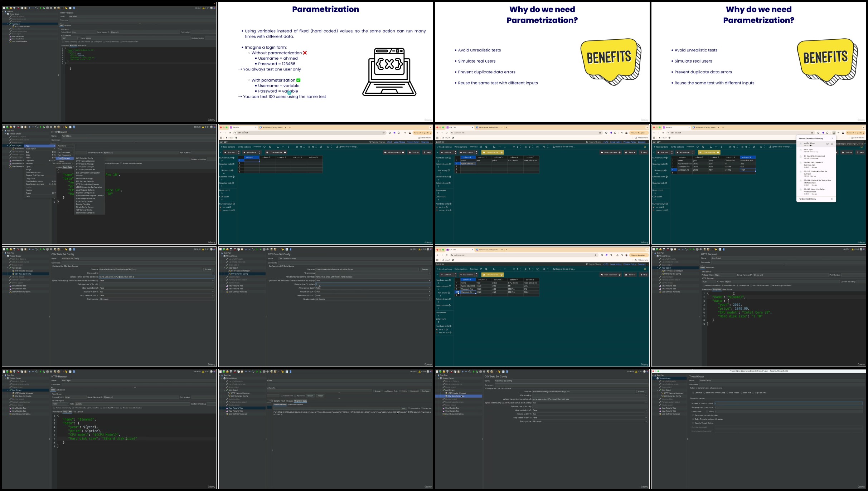Click Paste clipboard icon in the context-menu frame

point(25,127)
